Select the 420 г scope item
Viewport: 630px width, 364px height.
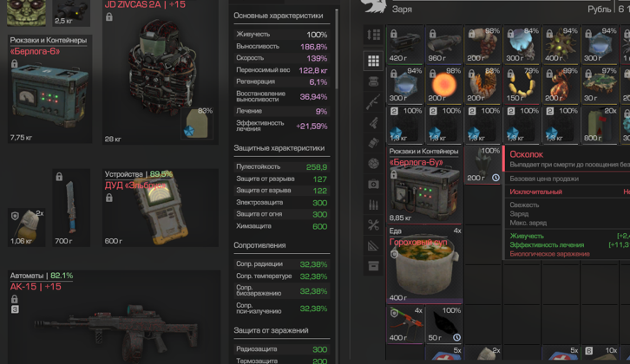[404, 45]
